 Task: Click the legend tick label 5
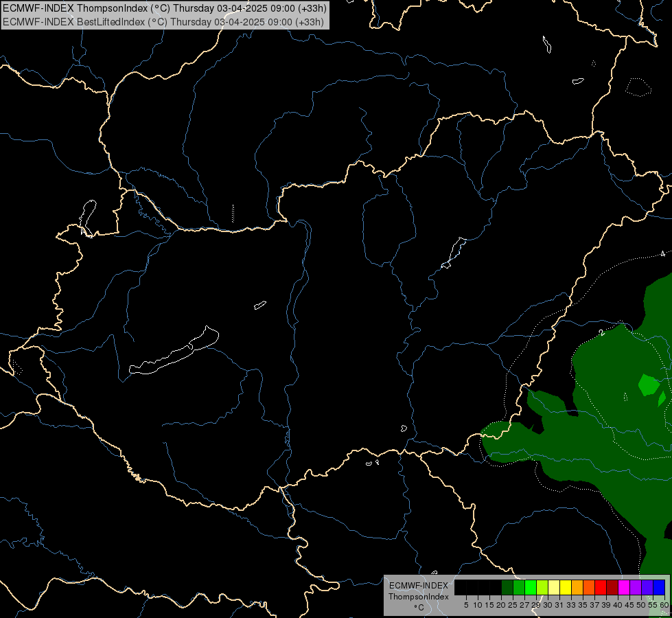pyautogui.click(x=466, y=605)
